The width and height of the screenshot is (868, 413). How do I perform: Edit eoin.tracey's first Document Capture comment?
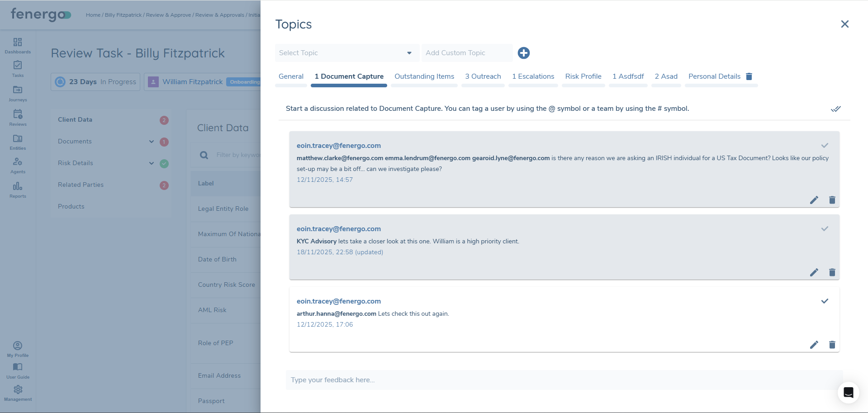click(814, 200)
